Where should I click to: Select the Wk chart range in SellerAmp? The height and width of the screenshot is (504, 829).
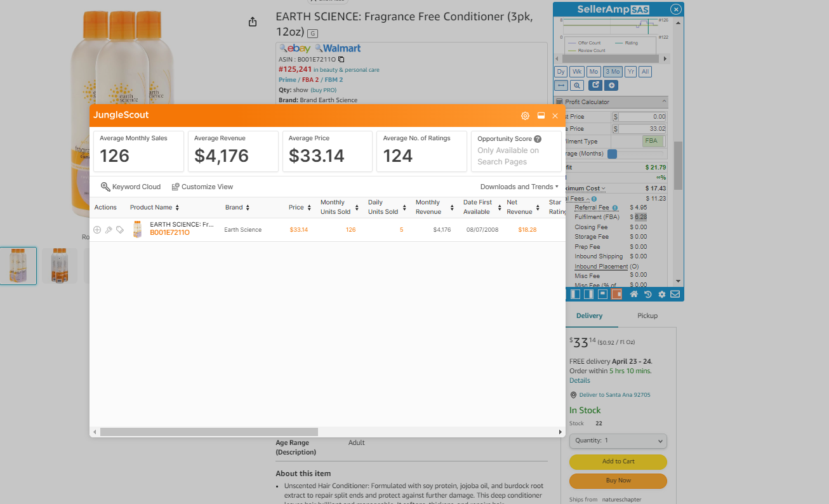click(576, 72)
